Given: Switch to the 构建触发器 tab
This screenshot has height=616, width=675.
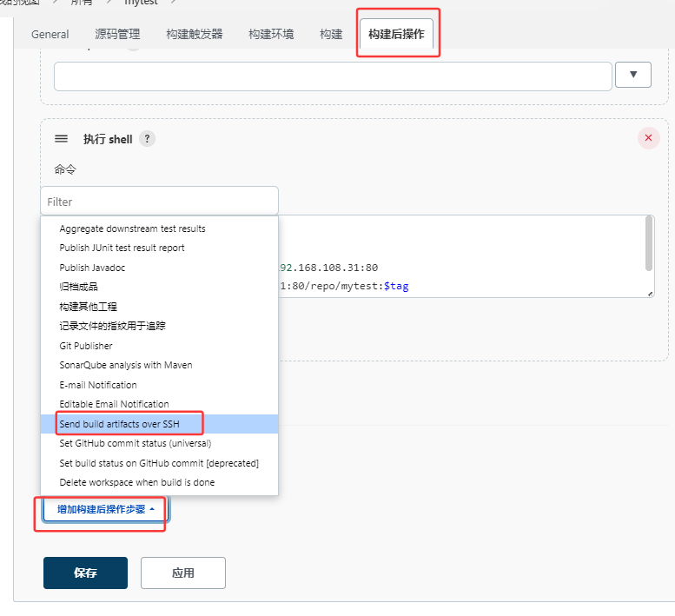Looking at the screenshot, I should pyautogui.click(x=194, y=34).
